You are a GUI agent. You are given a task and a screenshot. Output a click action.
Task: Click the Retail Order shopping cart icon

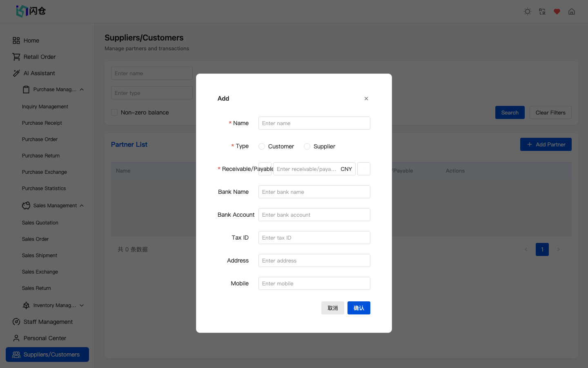pos(16,56)
